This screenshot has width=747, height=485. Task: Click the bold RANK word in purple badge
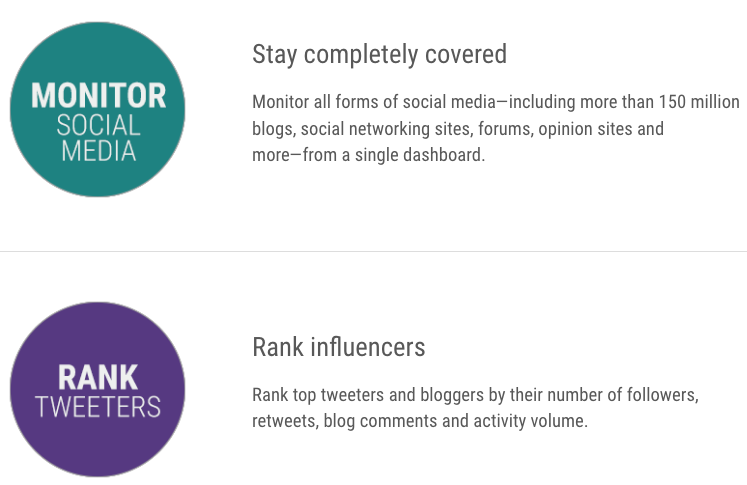98,377
